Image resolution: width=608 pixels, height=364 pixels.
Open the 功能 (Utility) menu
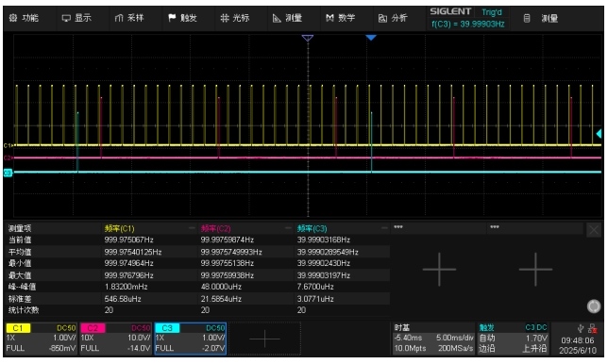pyautogui.click(x=24, y=18)
